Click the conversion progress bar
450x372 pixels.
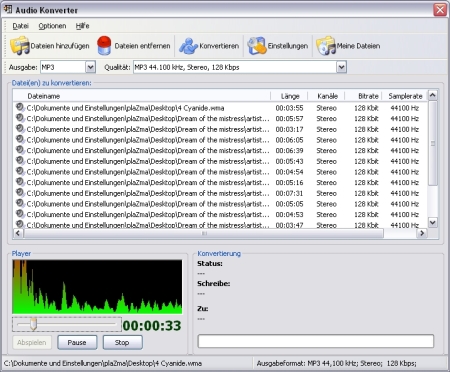pyautogui.click(x=316, y=341)
